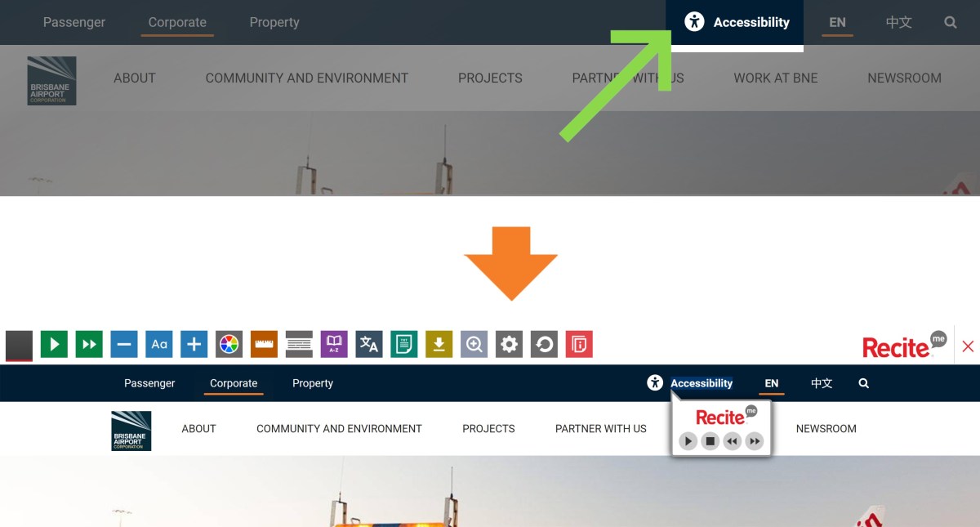
Task: Increase text size with the blue plus button
Action: (194, 345)
